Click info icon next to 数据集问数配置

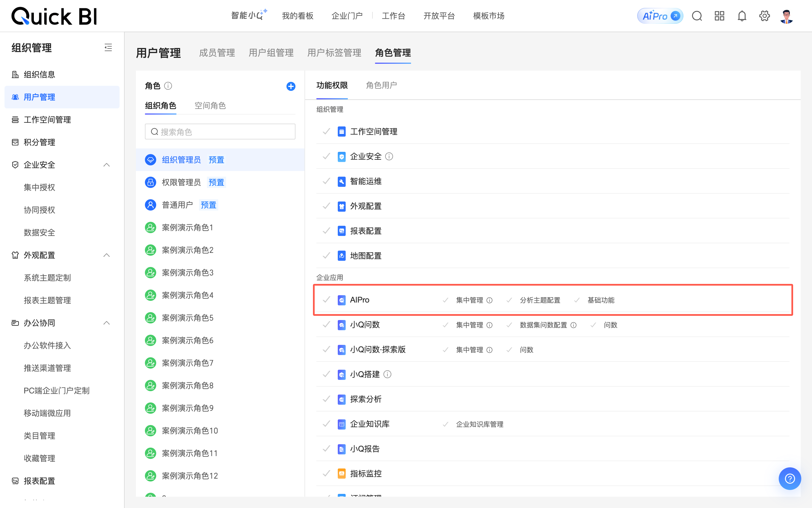[x=573, y=325]
